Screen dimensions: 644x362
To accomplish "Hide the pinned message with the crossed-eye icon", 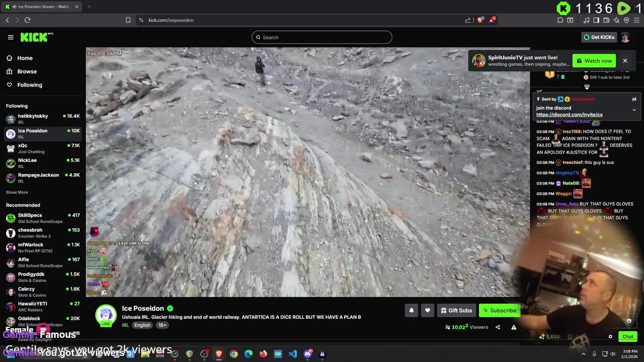I will (x=634, y=100).
